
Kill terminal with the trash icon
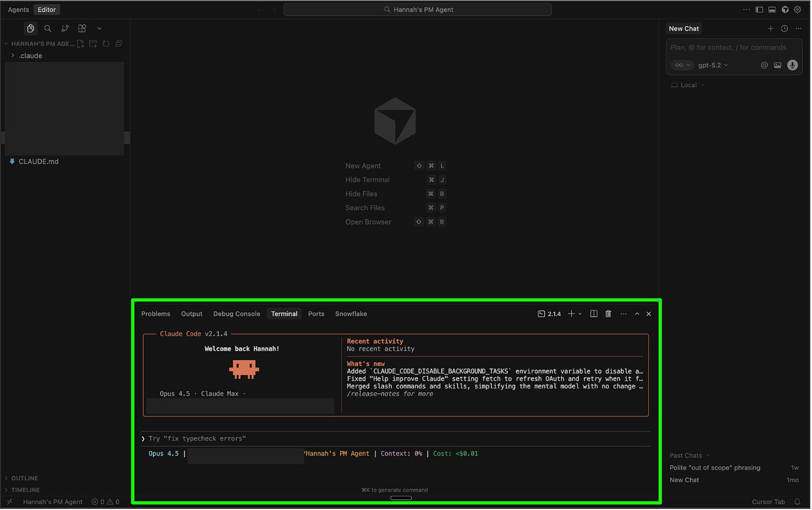(608, 314)
